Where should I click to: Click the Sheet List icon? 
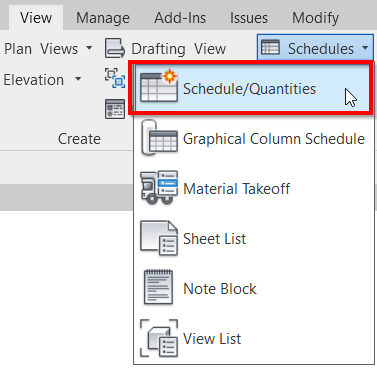[x=159, y=238]
